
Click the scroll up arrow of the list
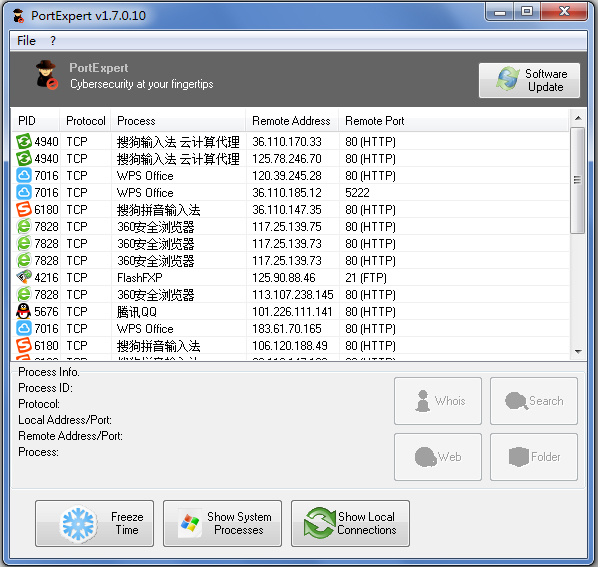pyautogui.click(x=578, y=118)
